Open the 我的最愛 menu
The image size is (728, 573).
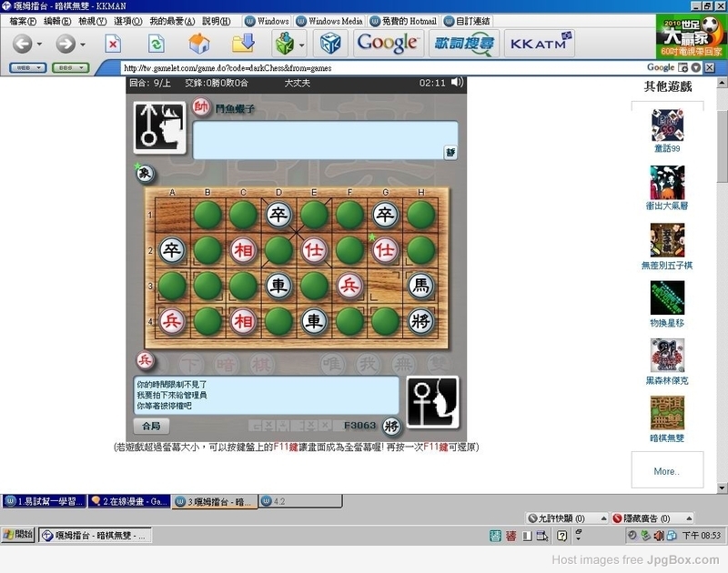point(172,21)
